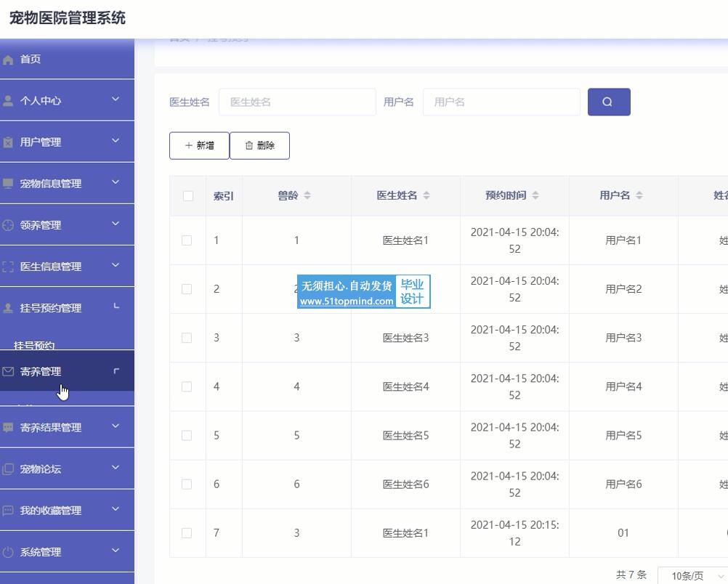The height and width of the screenshot is (584, 728).
Task: Click the home icon beside 首页
Action: (x=9, y=60)
